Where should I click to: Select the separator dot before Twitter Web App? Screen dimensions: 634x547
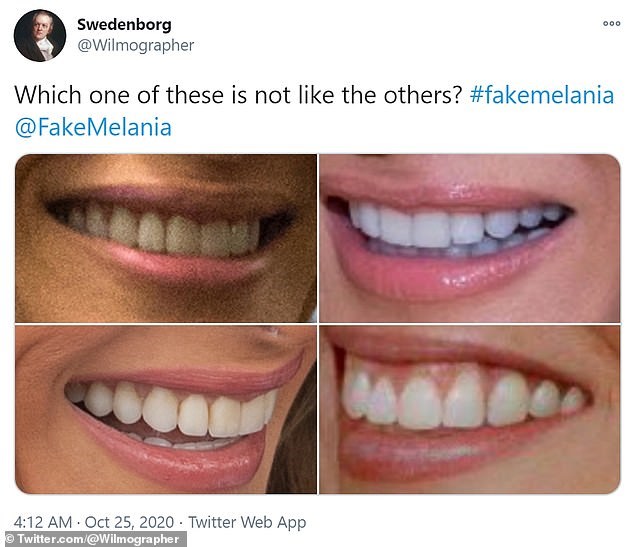tap(181, 522)
